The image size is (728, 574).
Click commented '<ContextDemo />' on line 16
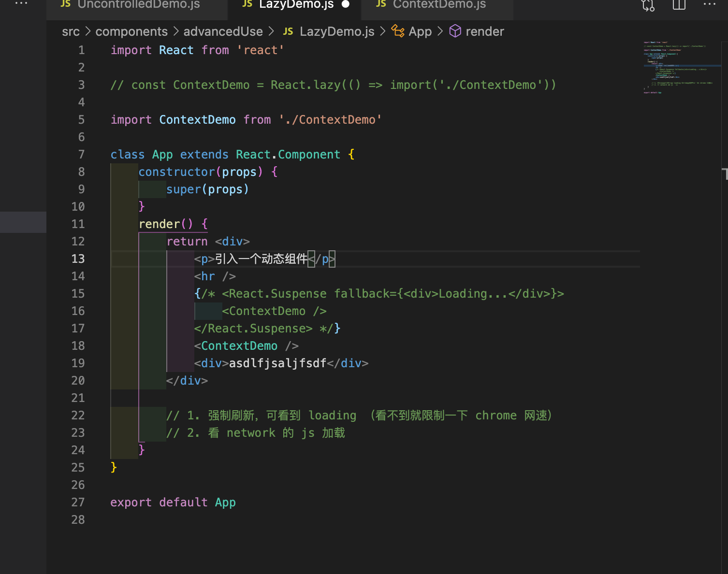[x=274, y=311]
